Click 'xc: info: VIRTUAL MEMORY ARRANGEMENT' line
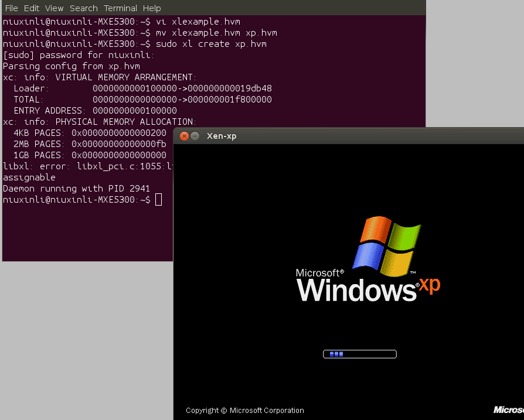The width and height of the screenshot is (524, 420). point(100,77)
